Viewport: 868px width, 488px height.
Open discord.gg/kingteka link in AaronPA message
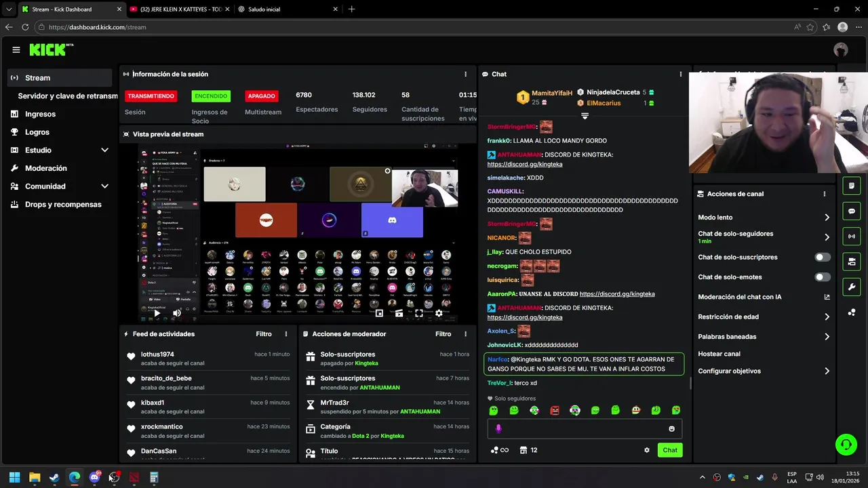tap(617, 294)
